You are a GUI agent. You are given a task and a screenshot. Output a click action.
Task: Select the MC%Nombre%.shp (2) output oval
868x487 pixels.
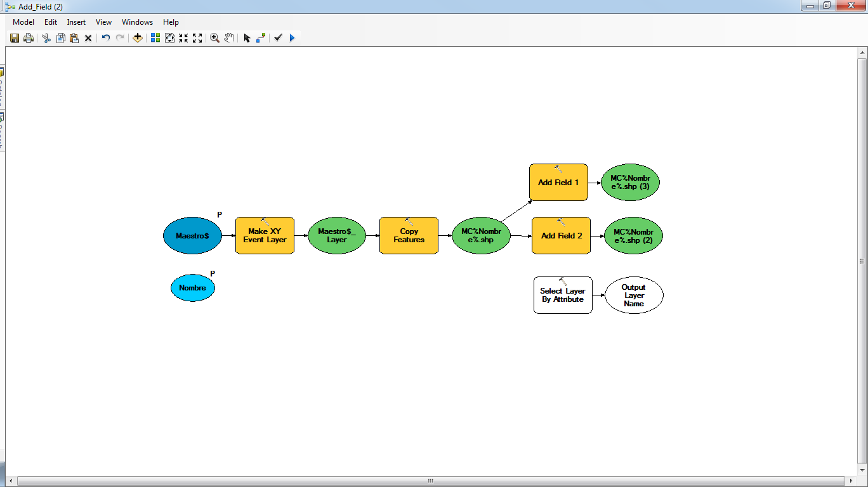coord(633,236)
